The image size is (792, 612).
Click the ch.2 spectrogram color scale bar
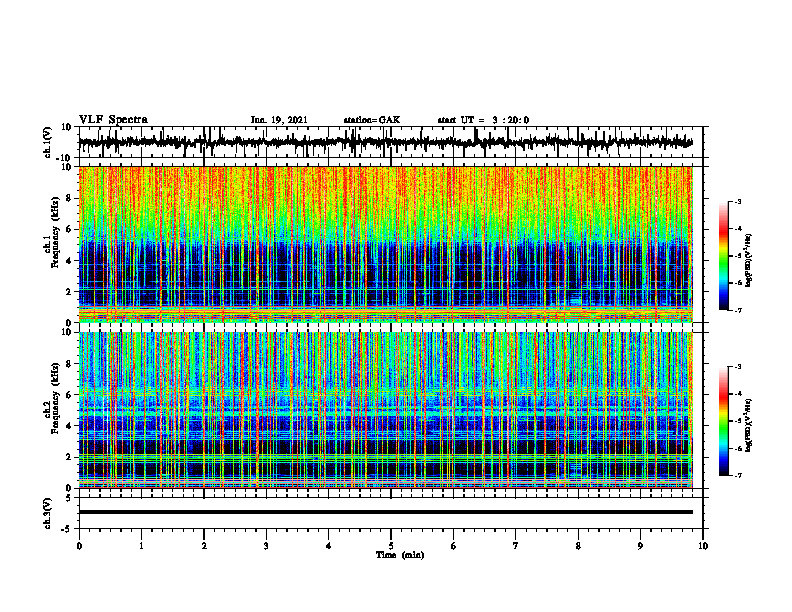tap(723, 421)
